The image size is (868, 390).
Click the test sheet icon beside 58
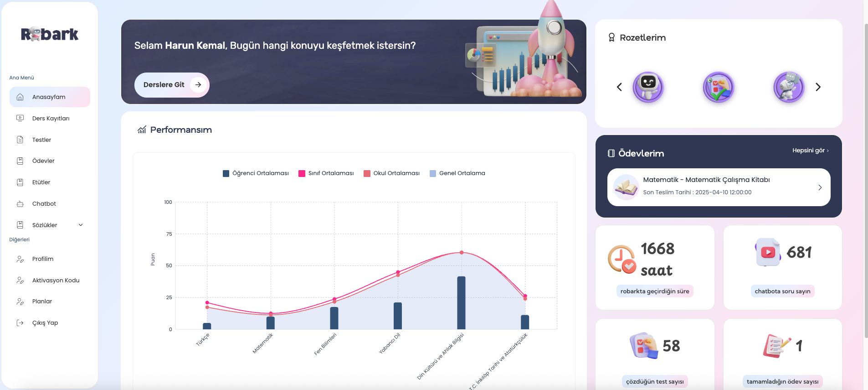pos(643,345)
